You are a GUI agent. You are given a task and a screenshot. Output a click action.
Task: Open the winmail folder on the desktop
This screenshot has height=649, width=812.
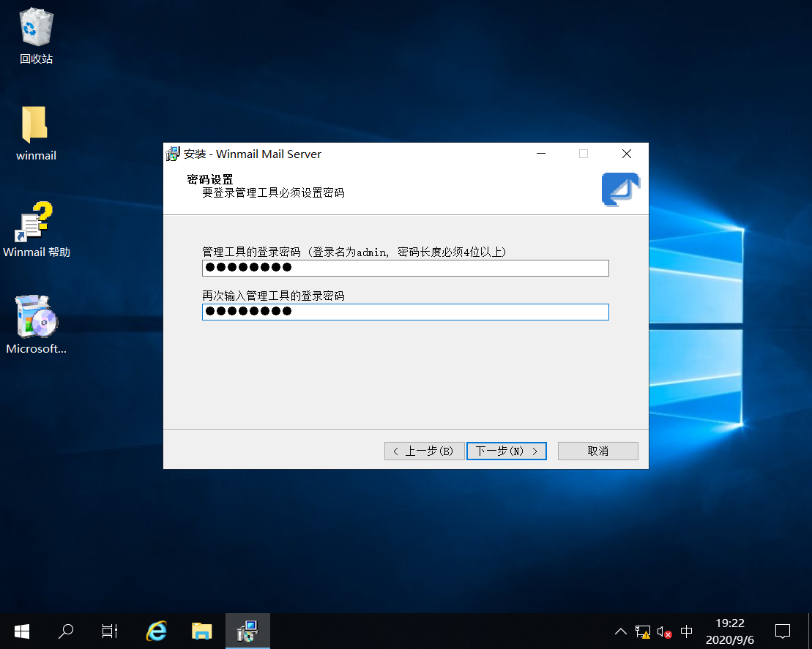point(35,126)
